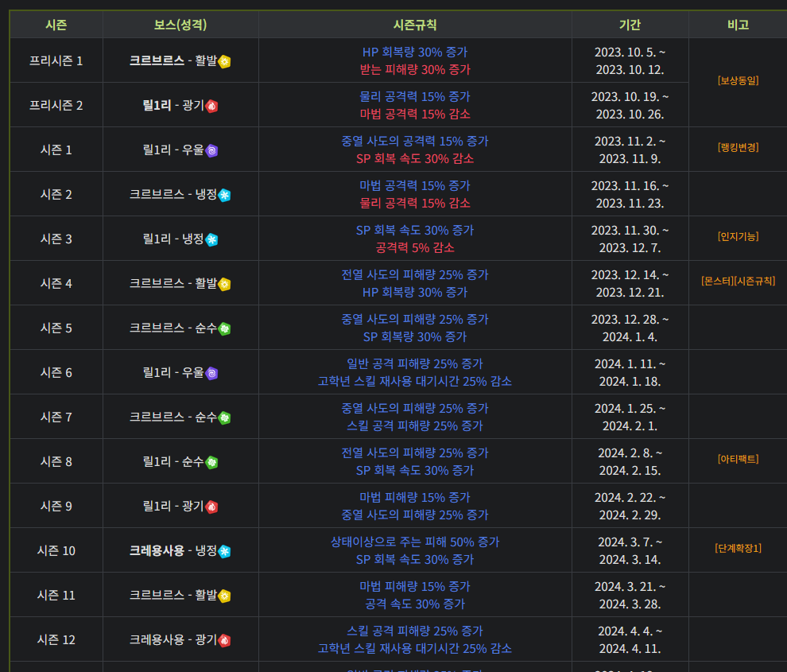Click the 기간 column header
Image resolution: width=787 pixels, height=672 pixels.
(x=630, y=25)
